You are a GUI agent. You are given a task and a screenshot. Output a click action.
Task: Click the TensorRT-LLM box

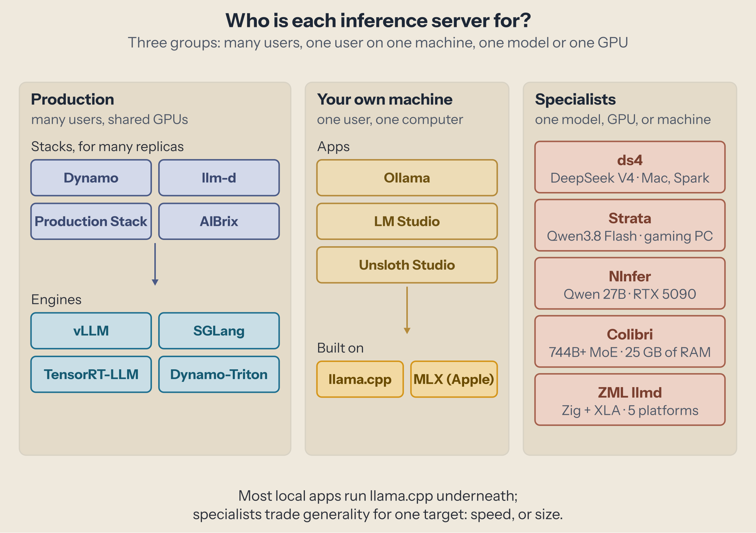(x=91, y=374)
